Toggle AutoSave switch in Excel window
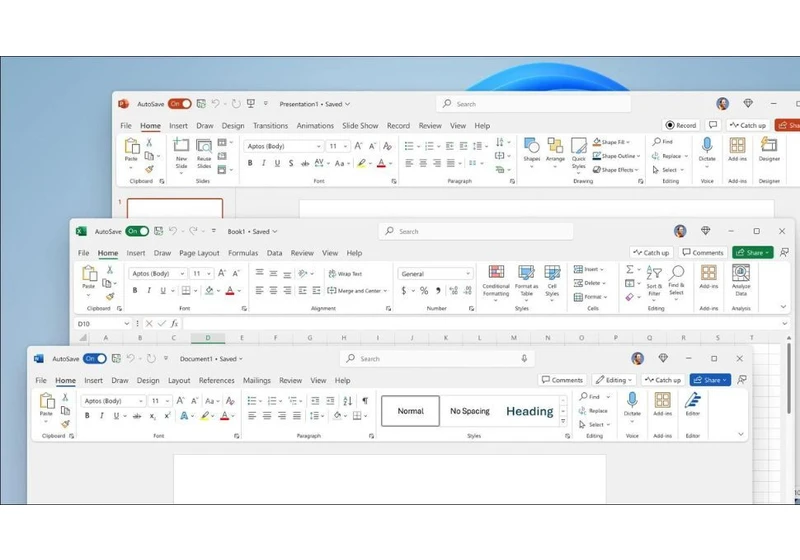The image size is (800, 560). [137, 231]
